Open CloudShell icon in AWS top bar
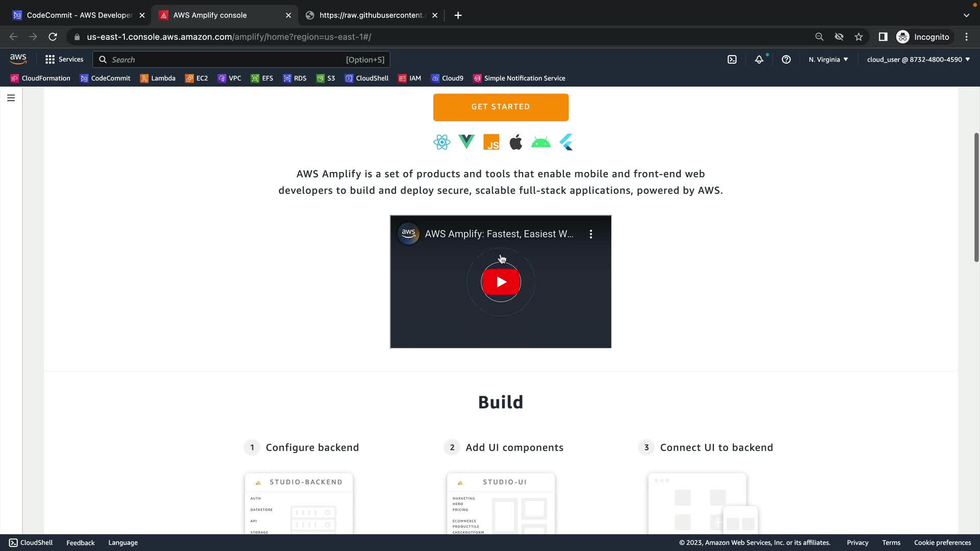Screen dimensions: 980x551 732,60
